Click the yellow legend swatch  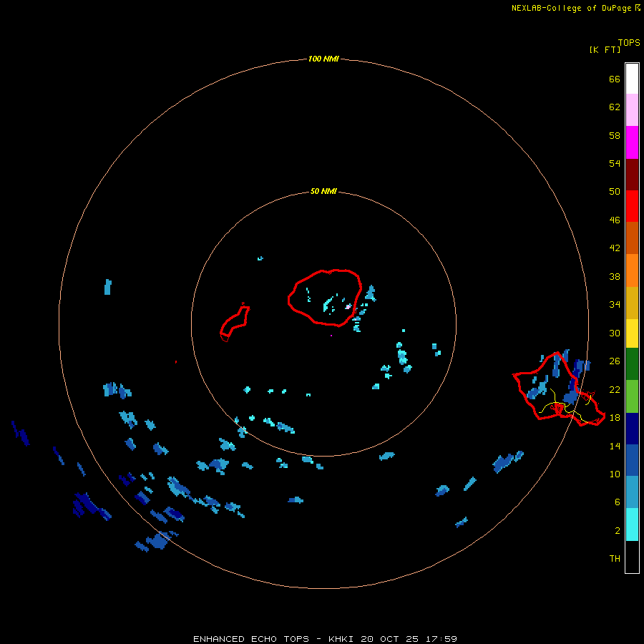[632, 333]
